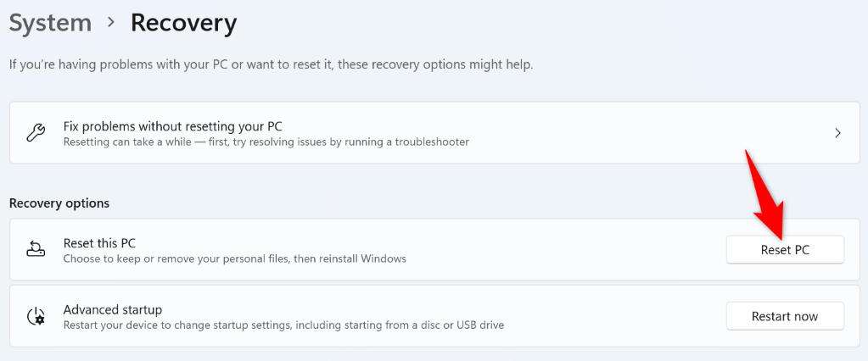Select the Advanced startup label
The image size is (868, 361).
pyautogui.click(x=112, y=309)
